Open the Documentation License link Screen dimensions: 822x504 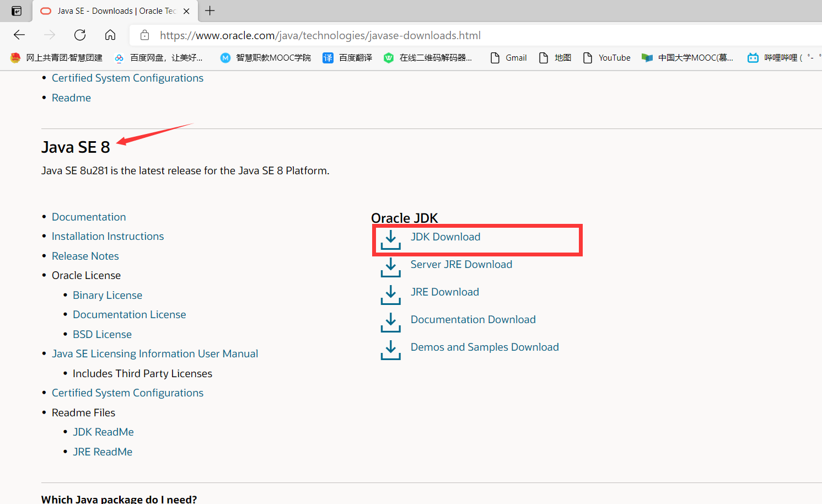tap(130, 314)
